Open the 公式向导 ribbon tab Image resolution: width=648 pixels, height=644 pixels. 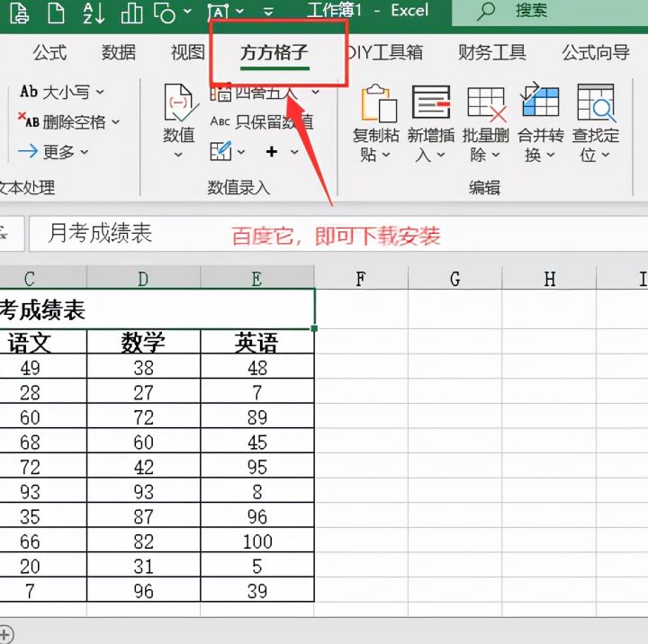point(596,52)
